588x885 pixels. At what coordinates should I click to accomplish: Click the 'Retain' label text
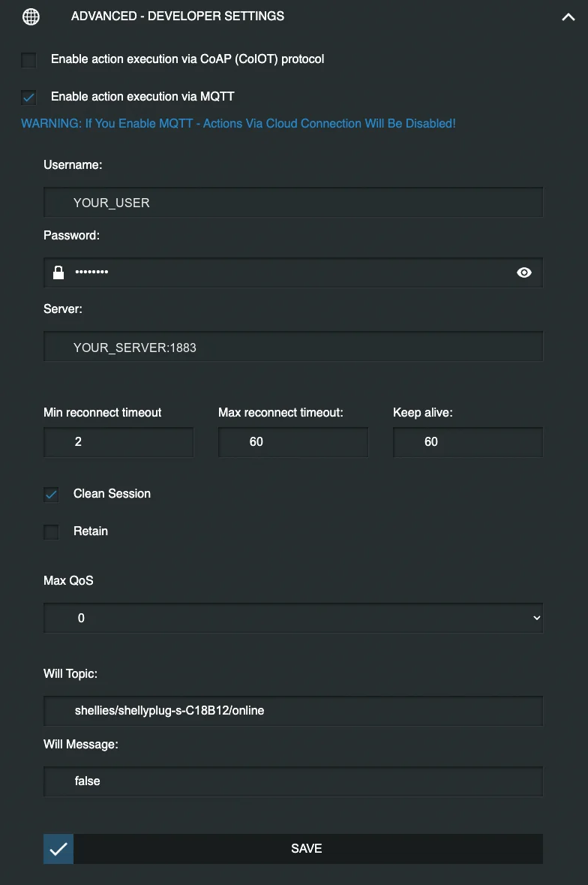coord(91,531)
